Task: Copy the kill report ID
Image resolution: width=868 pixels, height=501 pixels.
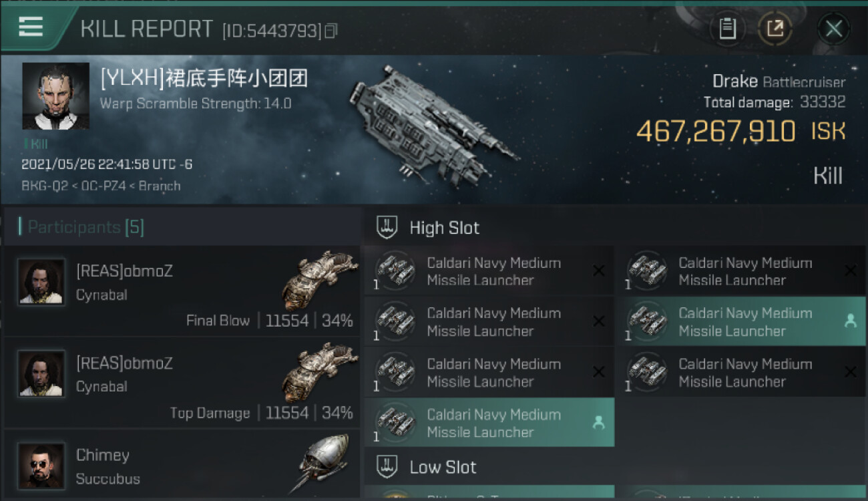Action: (331, 31)
